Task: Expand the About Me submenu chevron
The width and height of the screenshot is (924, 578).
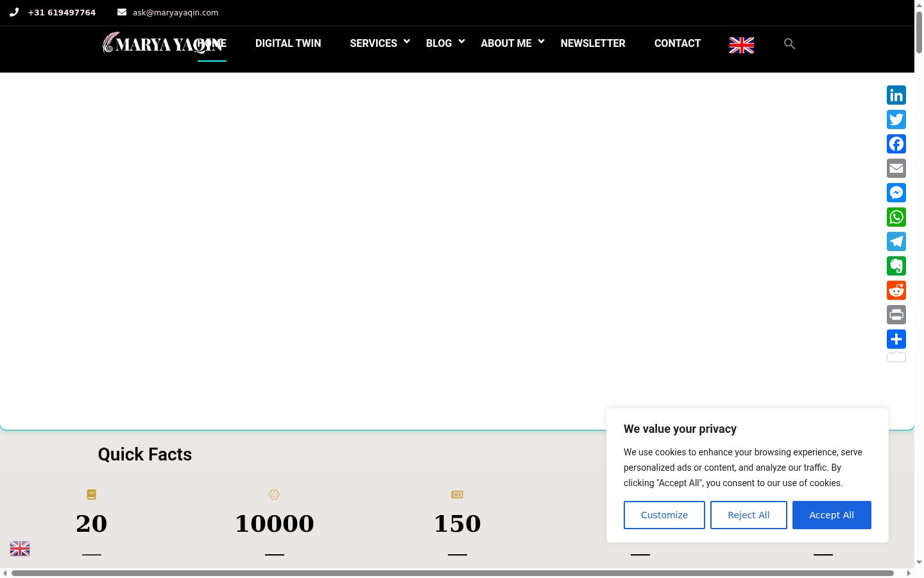Action: click(542, 41)
